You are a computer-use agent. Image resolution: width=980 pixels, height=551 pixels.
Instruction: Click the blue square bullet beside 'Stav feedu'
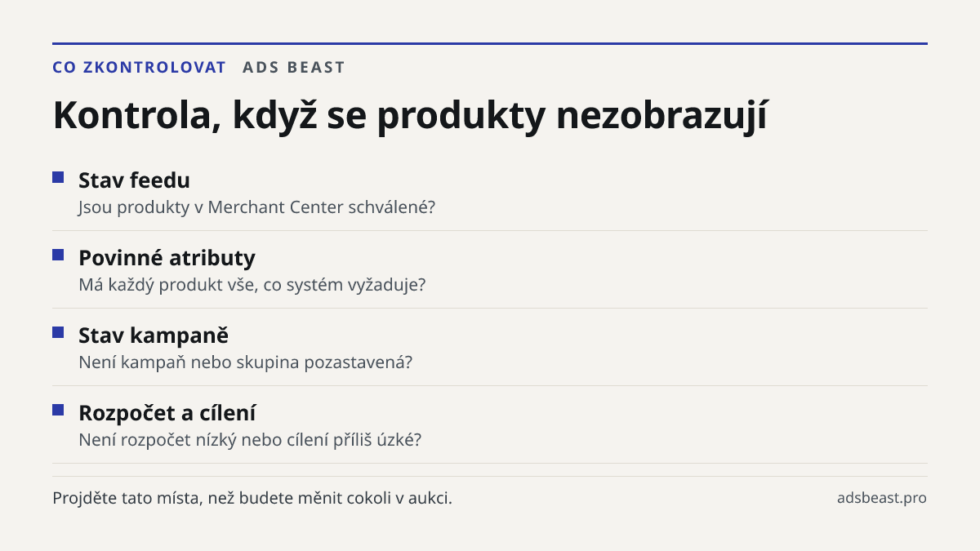point(58,177)
